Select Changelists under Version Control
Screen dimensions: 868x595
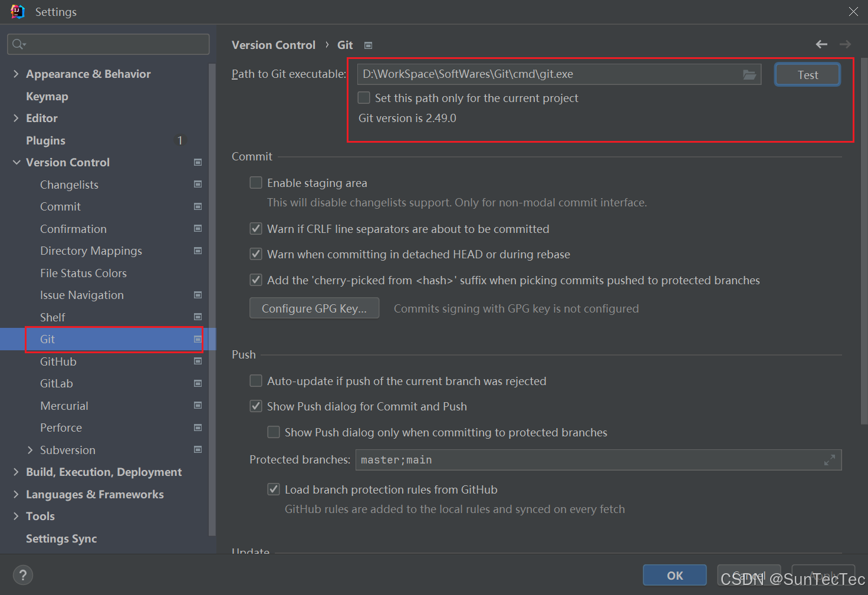69,185
